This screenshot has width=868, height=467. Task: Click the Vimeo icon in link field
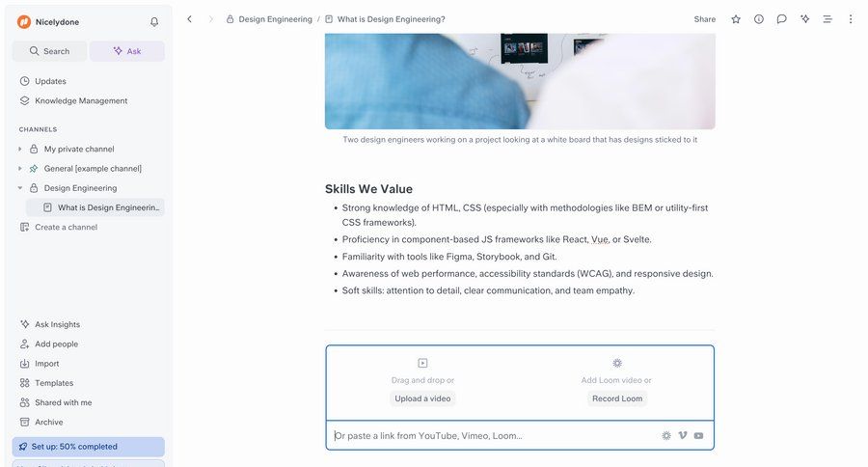click(683, 436)
